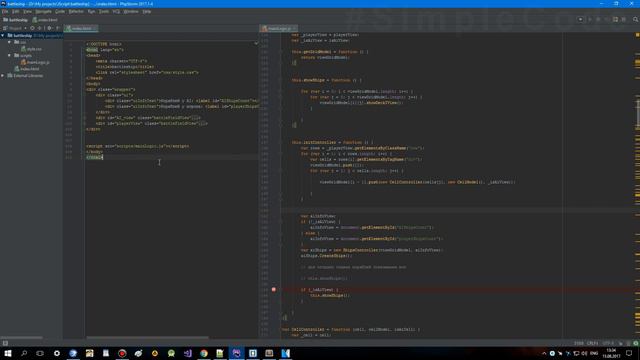Collapse the battleship project root
Image resolution: width=640 pixels, height=360 pixels.
coord(3,36)
